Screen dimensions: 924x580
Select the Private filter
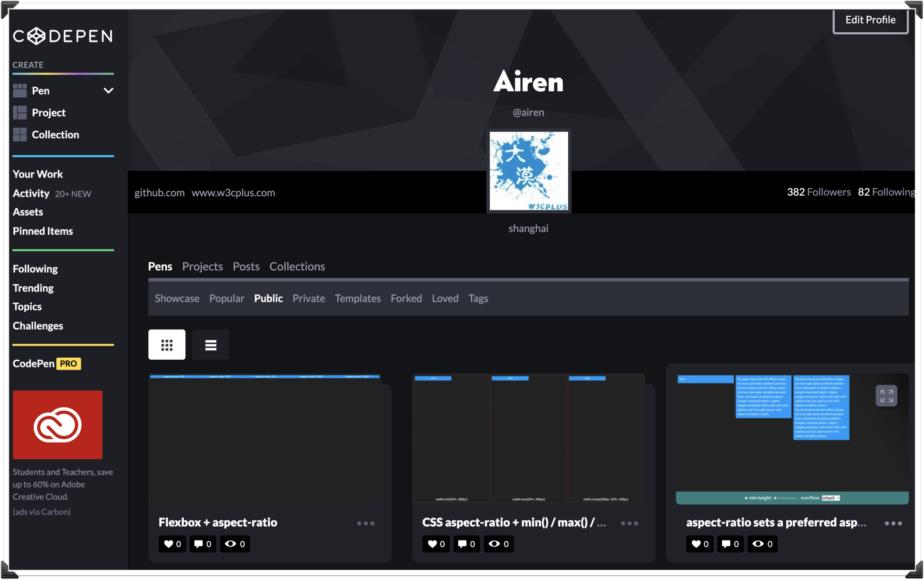(309, 298)
